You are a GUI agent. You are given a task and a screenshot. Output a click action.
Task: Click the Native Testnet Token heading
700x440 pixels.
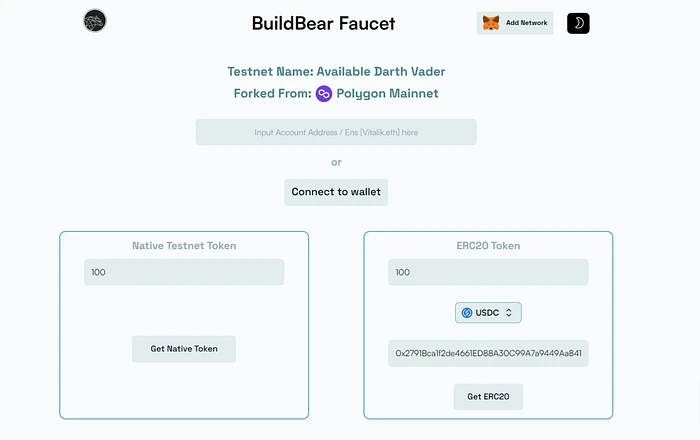(184, 245)
